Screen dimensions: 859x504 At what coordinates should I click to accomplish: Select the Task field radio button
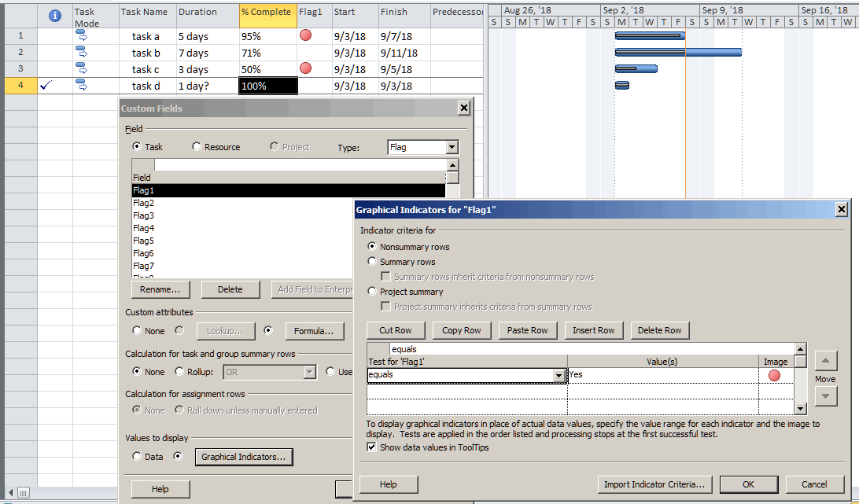tap(137, 146)
